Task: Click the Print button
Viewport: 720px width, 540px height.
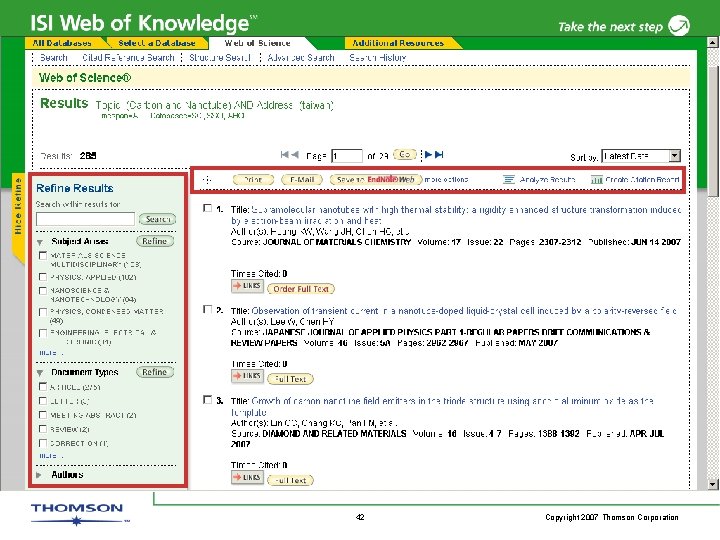Action: (x=253, y=180)
